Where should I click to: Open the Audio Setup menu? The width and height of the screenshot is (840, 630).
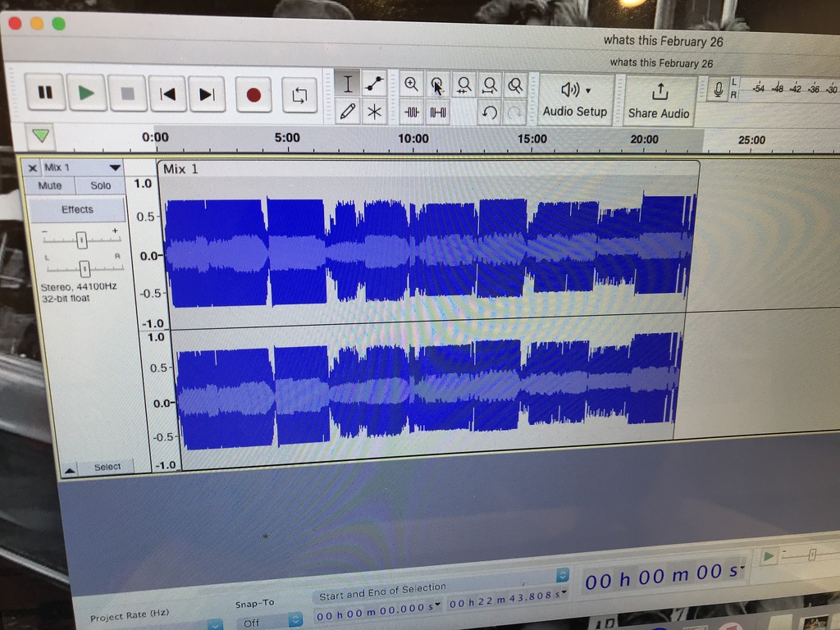(x=575, y=99)
